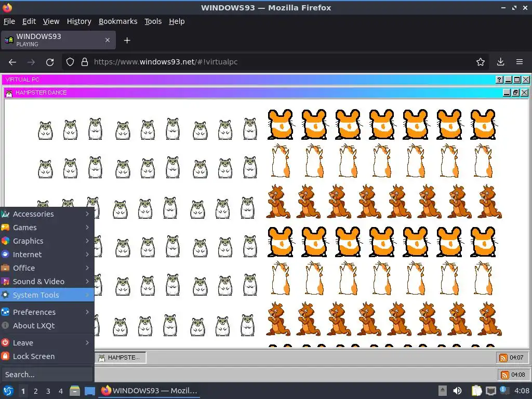Click the HAMPSTE... taskbar button

point(121,357)
